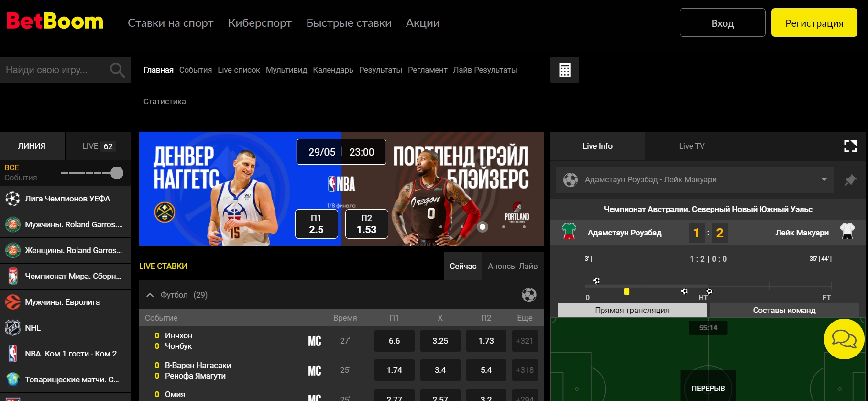The image size is (868, 401).
Task: Open Мультивид page
Action: [x=286, y=70]
